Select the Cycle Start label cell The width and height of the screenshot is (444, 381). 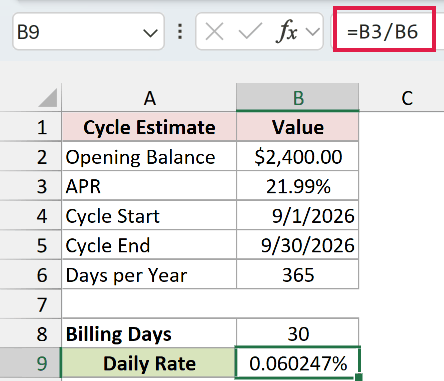(x=149, y=216)
